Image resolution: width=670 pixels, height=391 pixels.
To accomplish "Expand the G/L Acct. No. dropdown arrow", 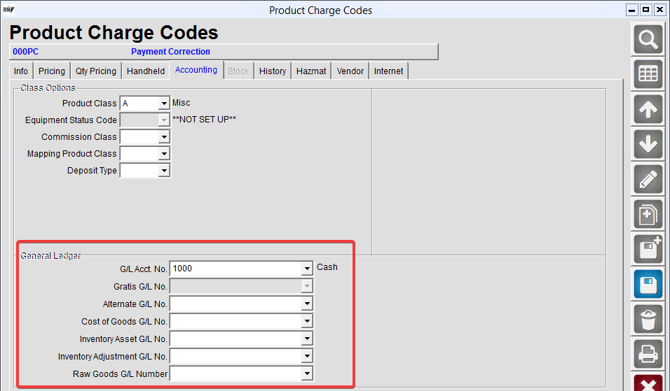I will [x=307, y=269].
